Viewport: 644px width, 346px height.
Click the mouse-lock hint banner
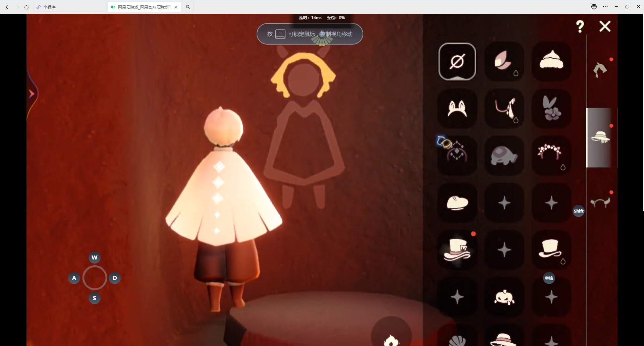point(310,34)
